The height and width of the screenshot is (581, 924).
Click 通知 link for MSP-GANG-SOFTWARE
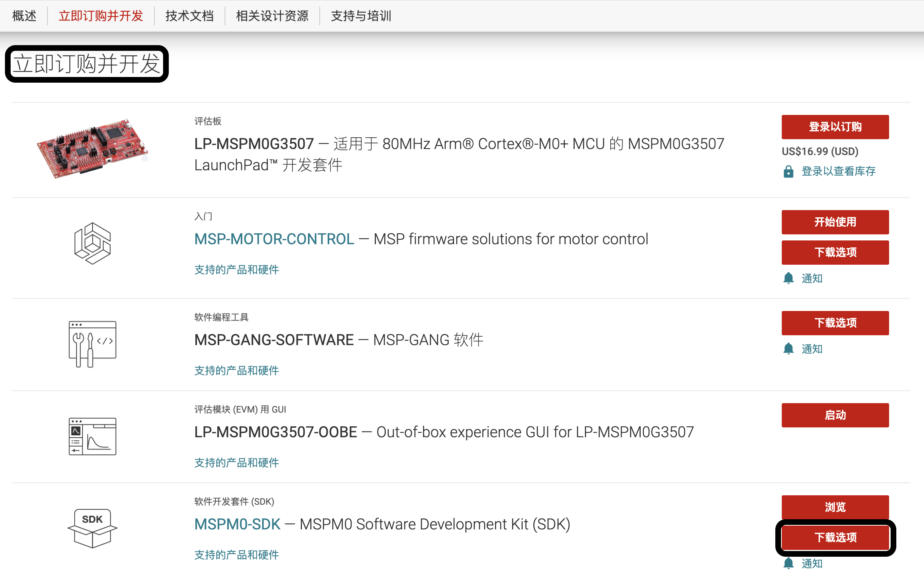812,349
